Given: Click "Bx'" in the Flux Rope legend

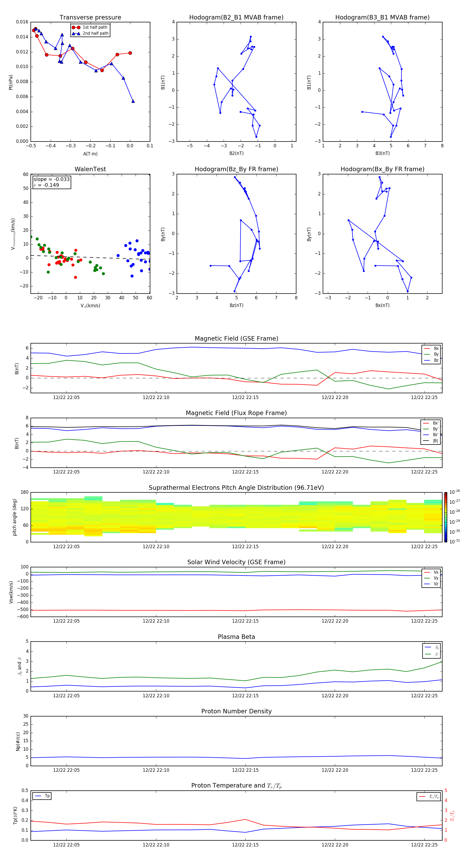Looking at the screenshot, I should tap(436, 423).
